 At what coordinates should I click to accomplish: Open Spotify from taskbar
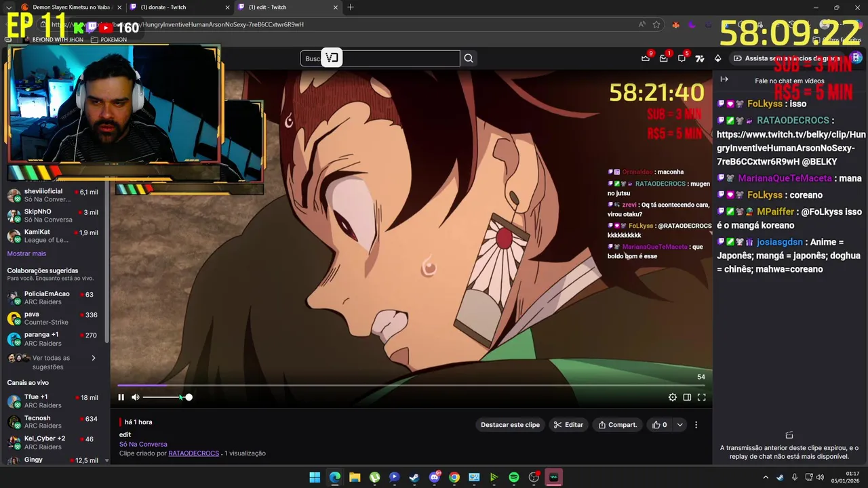coord(514,478)
